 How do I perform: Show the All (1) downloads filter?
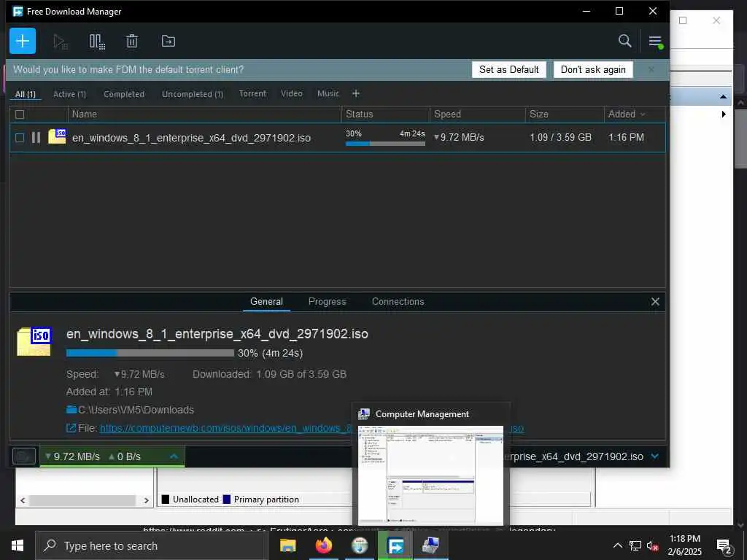click(26, 94)
